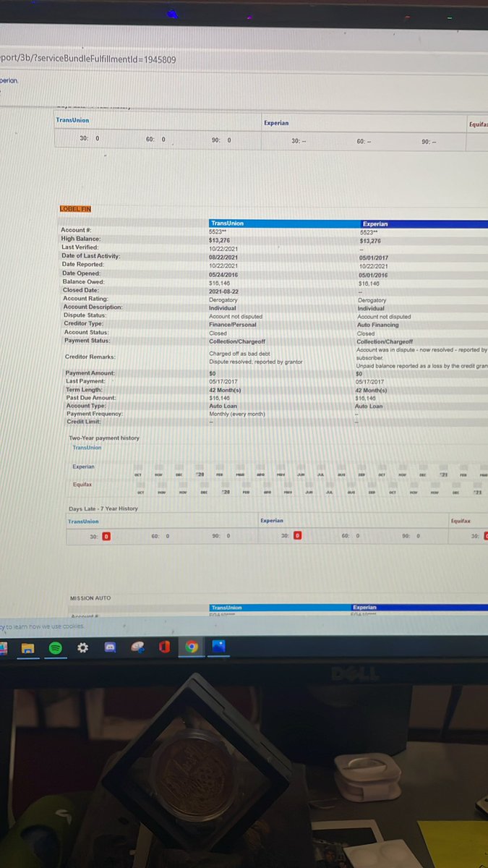488x868 pixels.
Task: Open File Explorer from the taskbar
Action: [27, 648]
